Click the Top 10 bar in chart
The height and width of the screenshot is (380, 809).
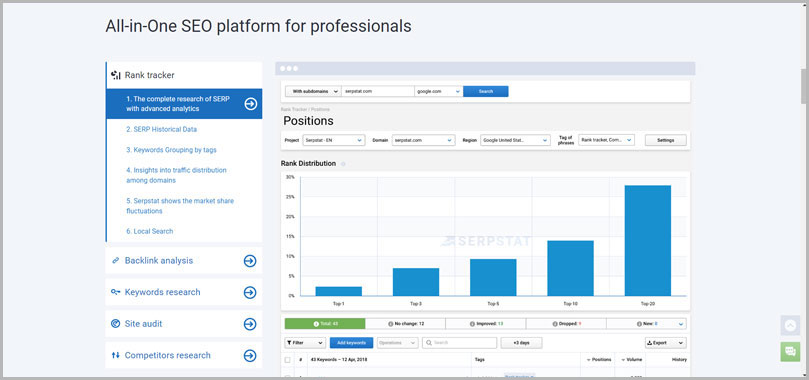(570, 268)
